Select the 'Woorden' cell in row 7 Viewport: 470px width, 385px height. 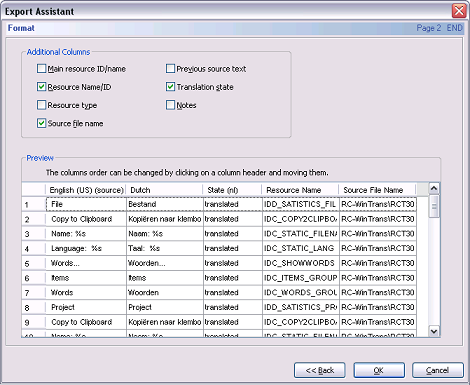pyautogui.click(x=165, y=292)
